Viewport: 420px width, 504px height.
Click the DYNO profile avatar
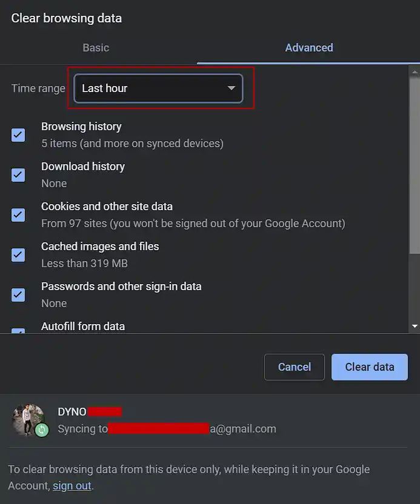click(28, 419)
